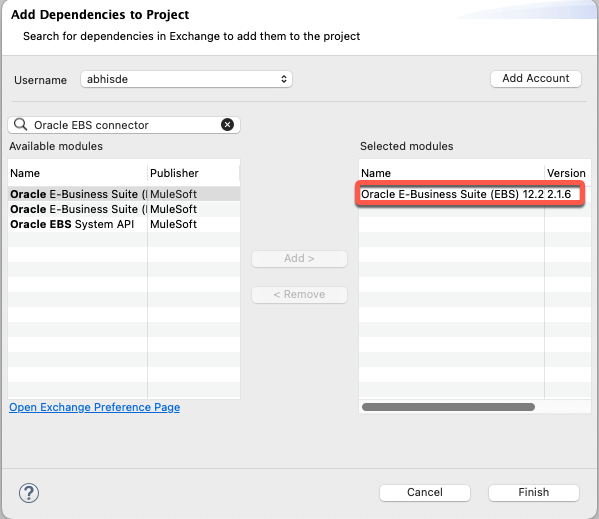Image resolution: width=599 pixels, height=519 pixels.
Task: Clear the Oracle EBS connector search text
Action: (227, 124)
